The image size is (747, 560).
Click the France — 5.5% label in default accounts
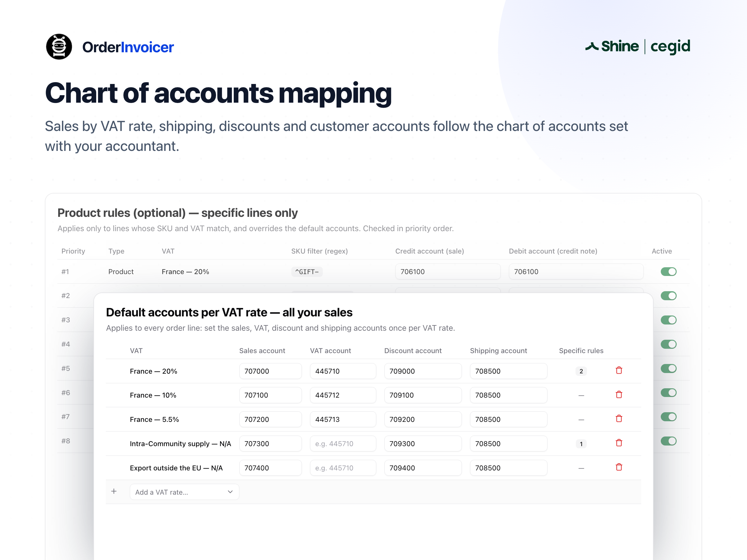pos(154,420)
